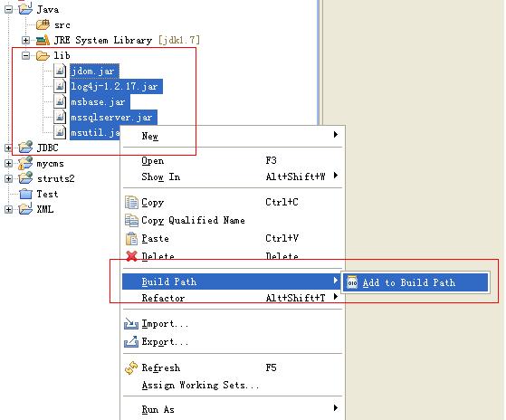506x420 pixels.
Task: Select the JRE System Library [jdk1.7] label
Action: click(x=127, y=40)
